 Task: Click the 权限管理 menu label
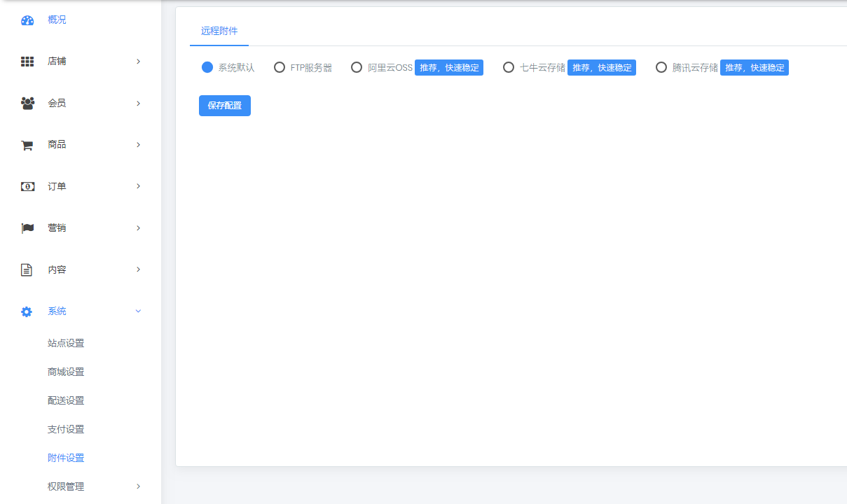(66, 486)
